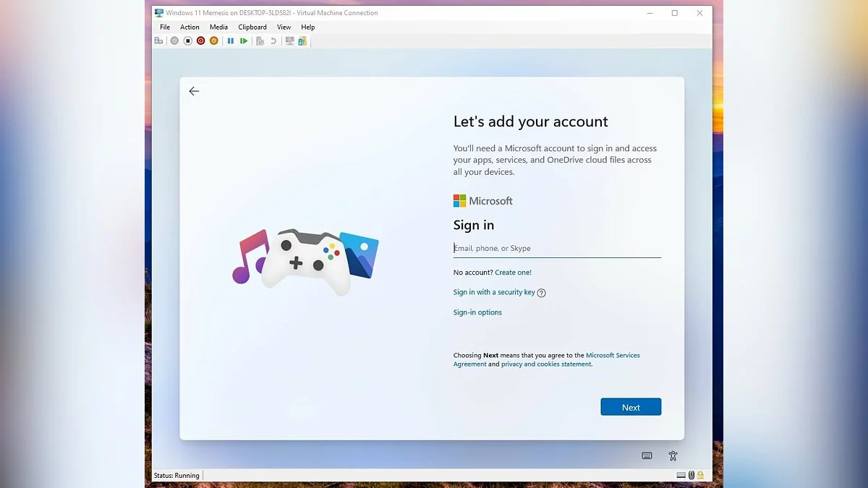Click the Next button
868x488 pixels.
point(631,407)
